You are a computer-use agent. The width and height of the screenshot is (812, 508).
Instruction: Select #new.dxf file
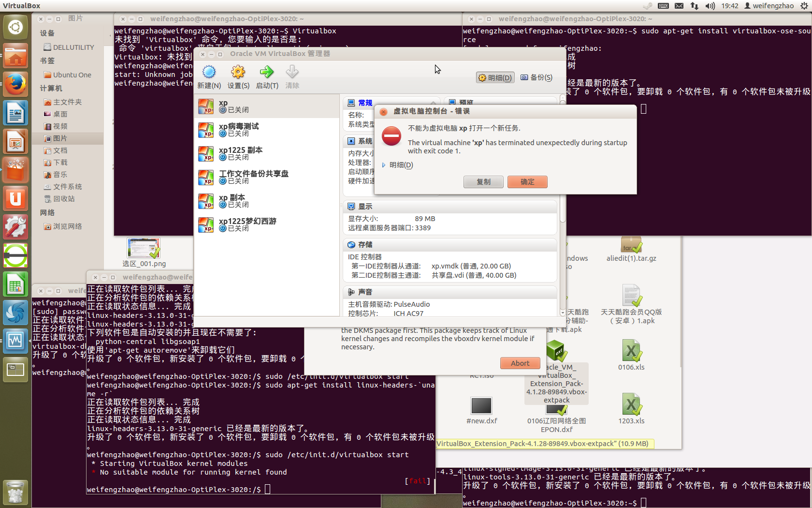(481, 411)
